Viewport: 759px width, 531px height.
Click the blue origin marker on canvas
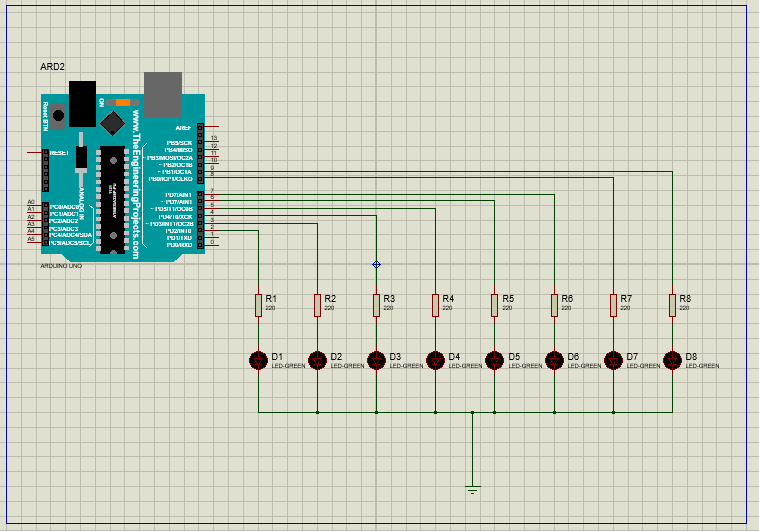click(376, 264)
